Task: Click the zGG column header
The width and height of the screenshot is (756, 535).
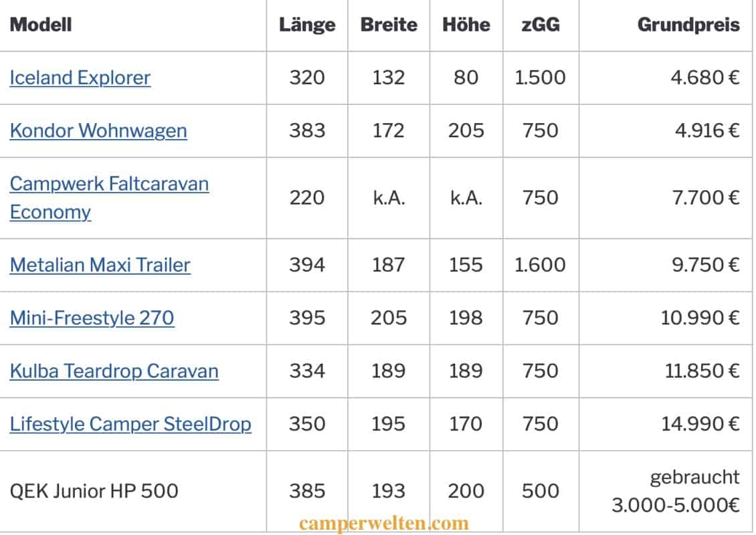Action: pos(541,25)
